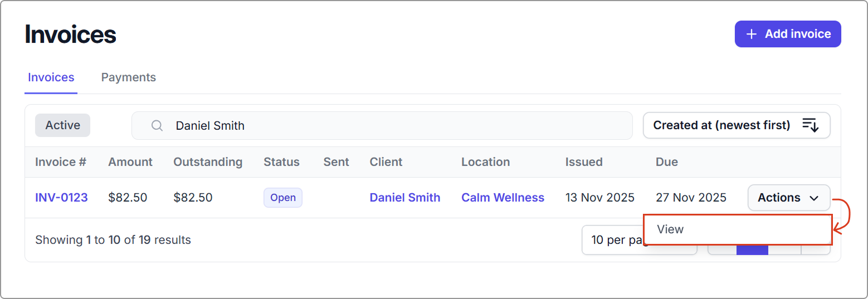Click the Due column header
This screenshot has width=868, height=299.
666,162
